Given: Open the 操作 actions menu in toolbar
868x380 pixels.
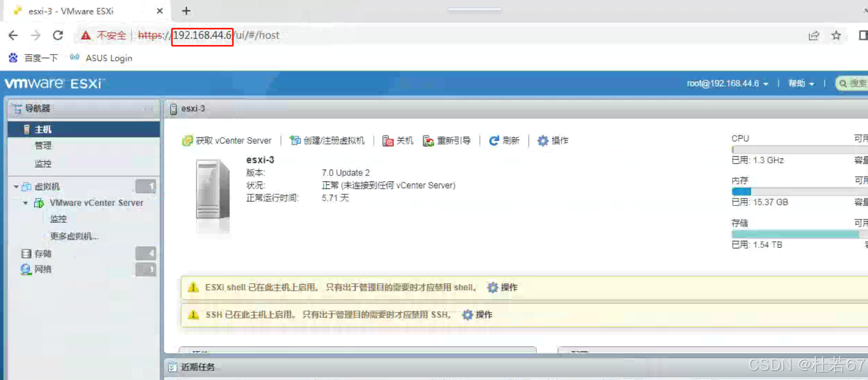Looking at the screenshot, I should pos(553,140).
